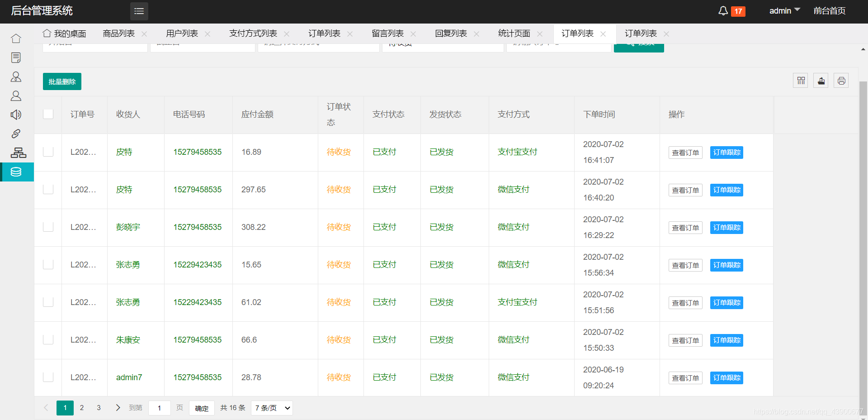868x420 pixels.
Task: Open the organization structure sidebar icon
Action: click(x=18, y=153)
